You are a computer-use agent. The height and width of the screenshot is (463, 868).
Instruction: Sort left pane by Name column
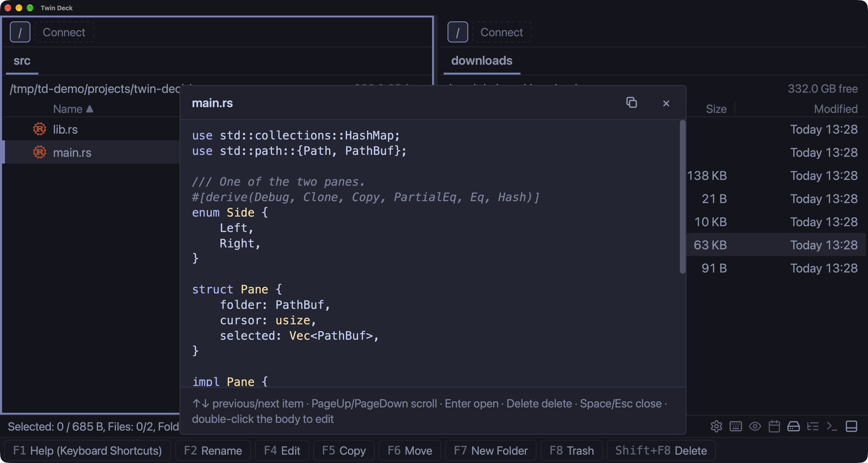pos(73,109)
